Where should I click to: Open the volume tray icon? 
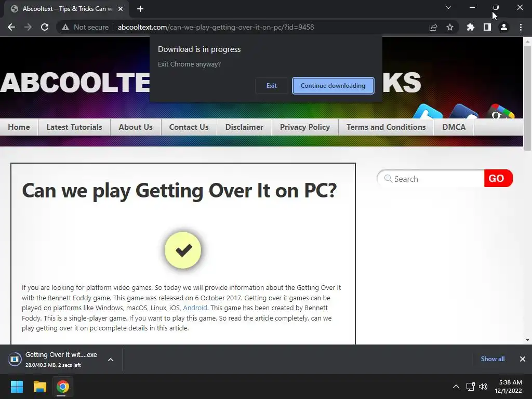[483, 387]
